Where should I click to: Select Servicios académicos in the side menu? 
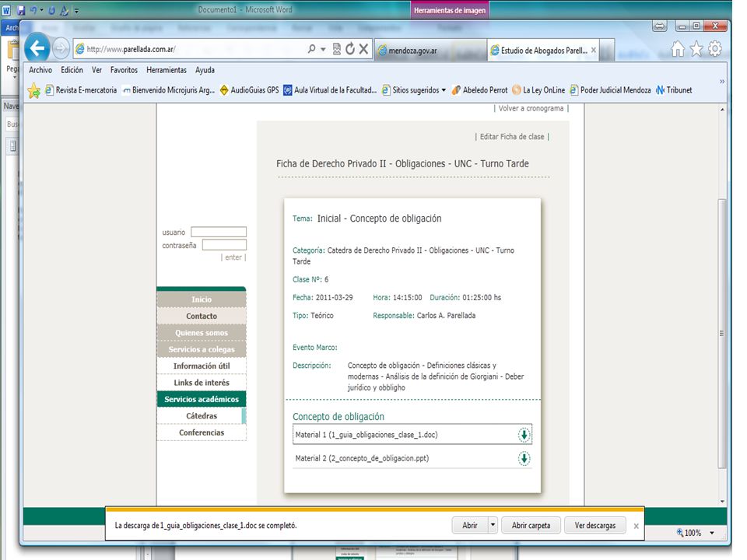point(202,399)
